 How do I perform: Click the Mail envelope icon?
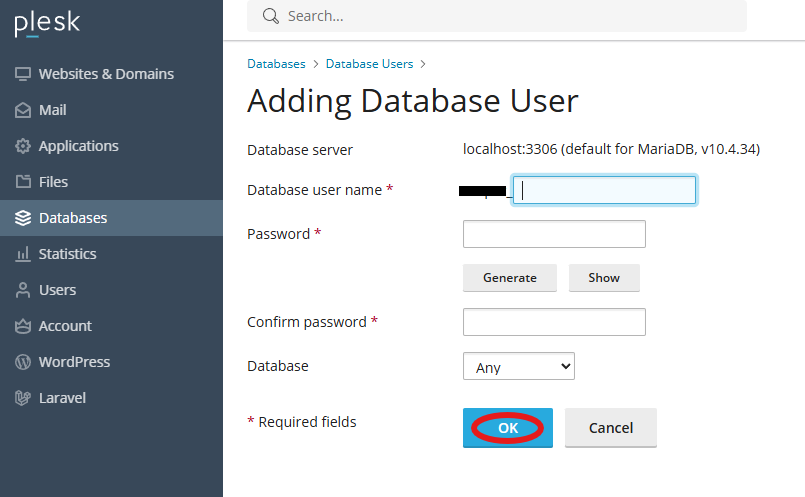pos(23,110)
